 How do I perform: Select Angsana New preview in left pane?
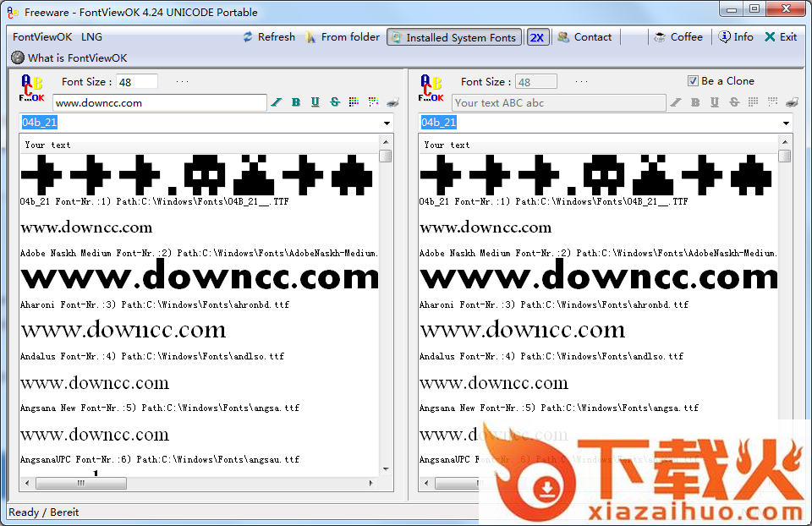(x=95, y=383)
